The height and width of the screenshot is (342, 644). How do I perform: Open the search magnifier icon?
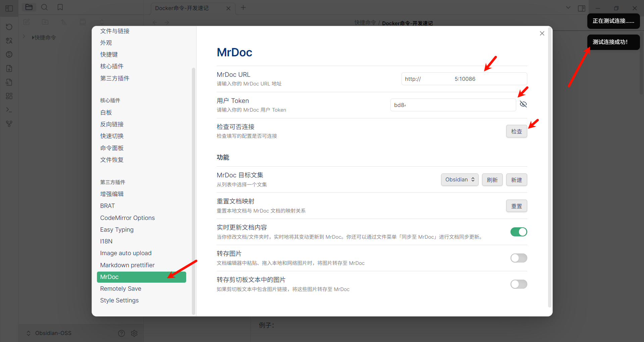coord(44,7)
